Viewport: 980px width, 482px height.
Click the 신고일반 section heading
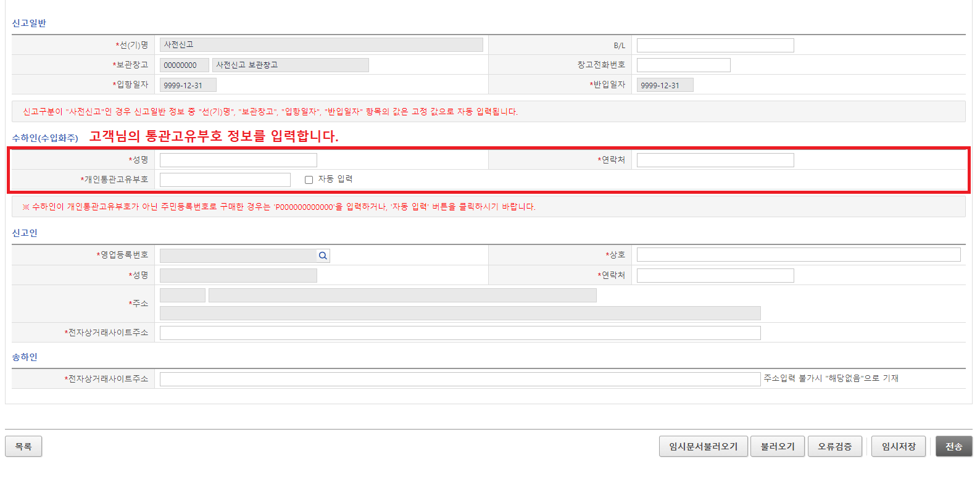click(29, 23)
